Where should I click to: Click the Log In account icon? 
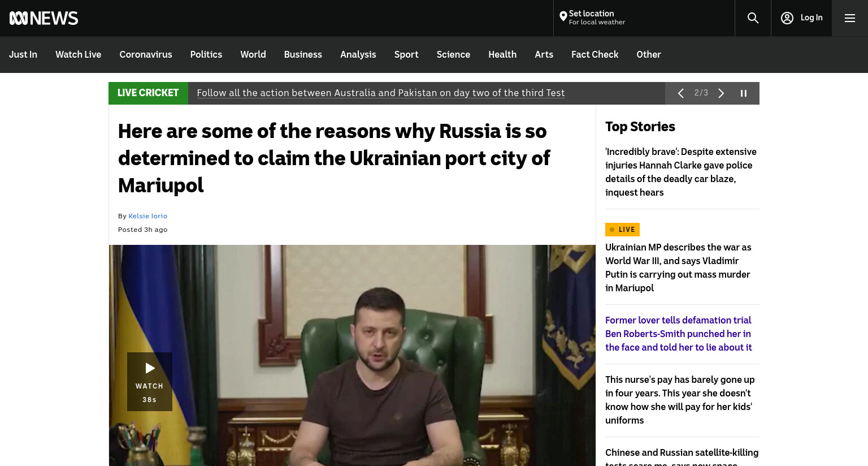[x=787, y=18]
